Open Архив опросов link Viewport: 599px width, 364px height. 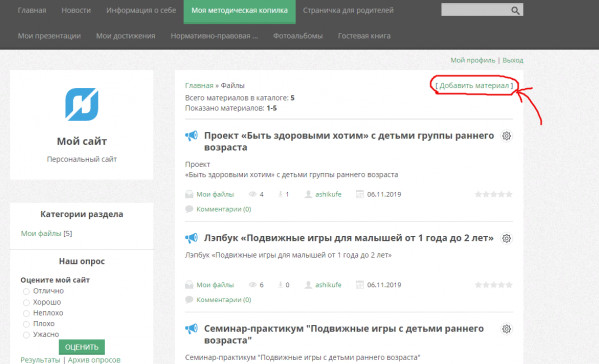pyautogui.click(x=94, y=360)
